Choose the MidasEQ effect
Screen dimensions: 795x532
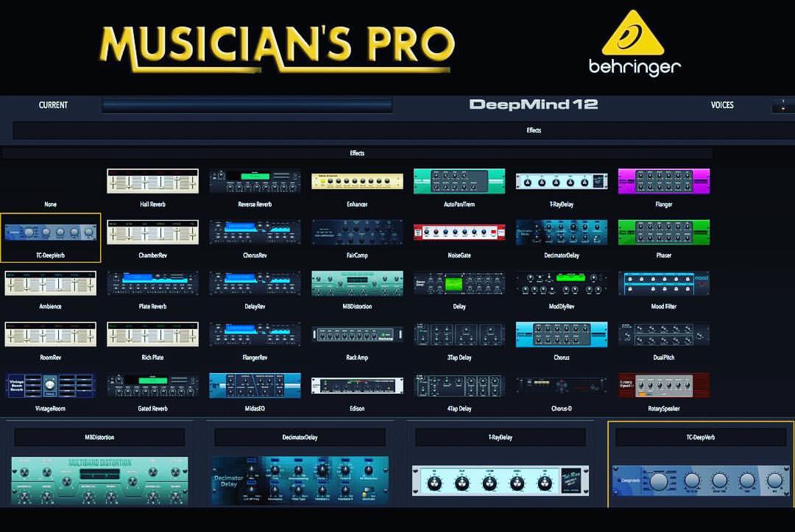255,386
